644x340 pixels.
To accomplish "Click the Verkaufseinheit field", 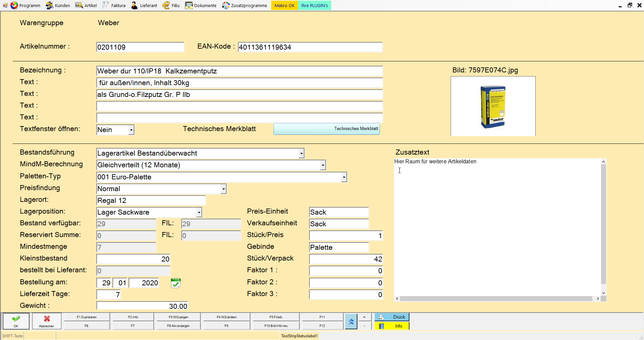I will point(339,224).
